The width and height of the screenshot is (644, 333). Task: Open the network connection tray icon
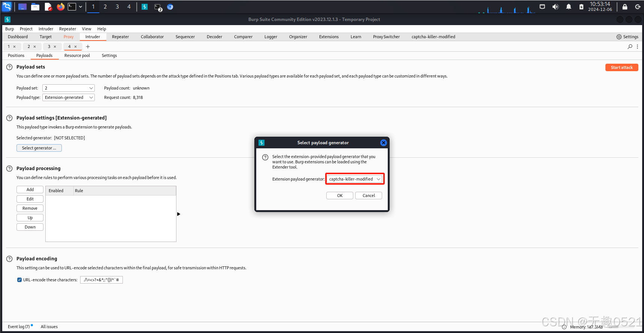(x=542, y=7)
